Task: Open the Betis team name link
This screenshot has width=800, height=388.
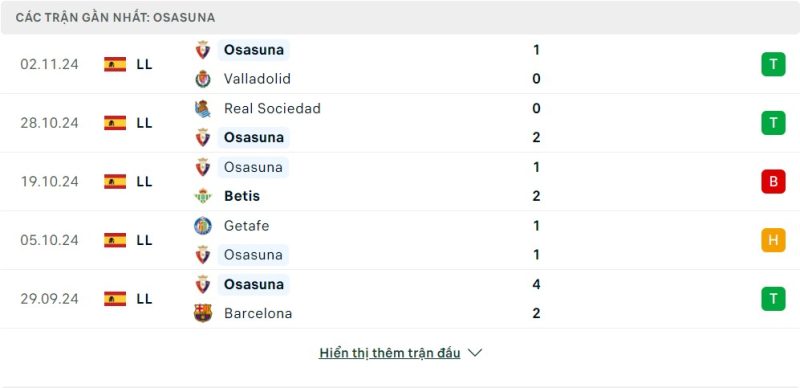Action: [x=242, y=196]
